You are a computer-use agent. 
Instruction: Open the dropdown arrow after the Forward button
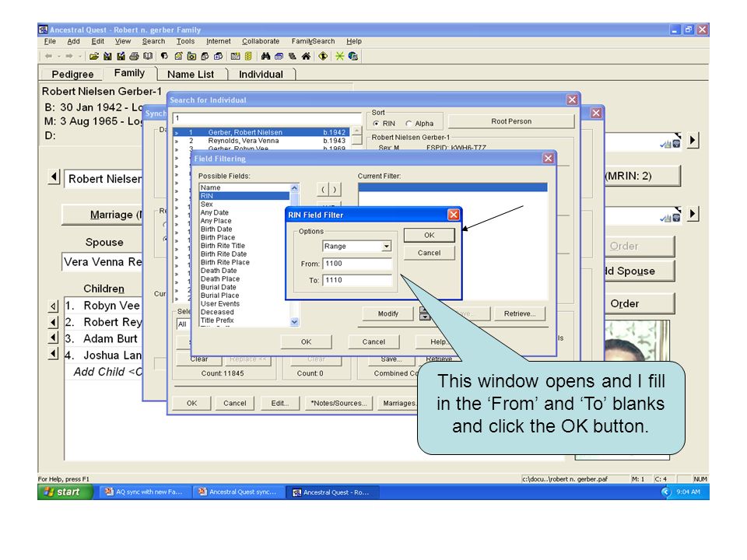[79, 56]
